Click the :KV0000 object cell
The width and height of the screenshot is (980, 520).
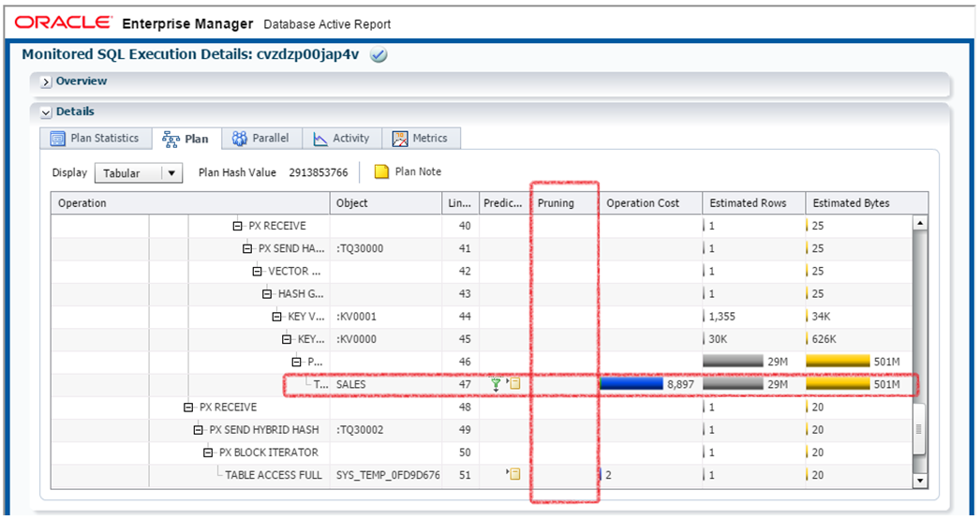click(x=356, y=339)
